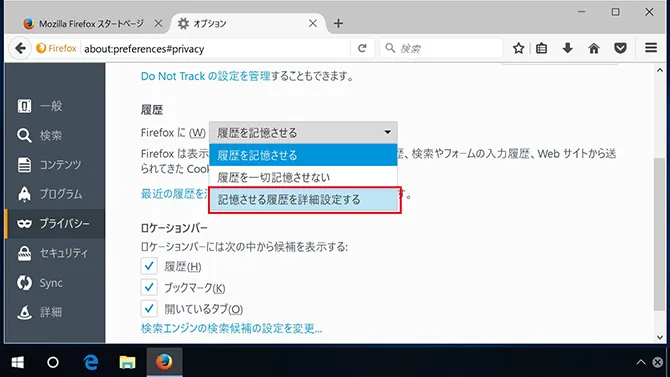The height and width of the screenshot is (377, 670).
Task: Open the プログラム (Applications) sidebar section
Action: click(55, 194)
